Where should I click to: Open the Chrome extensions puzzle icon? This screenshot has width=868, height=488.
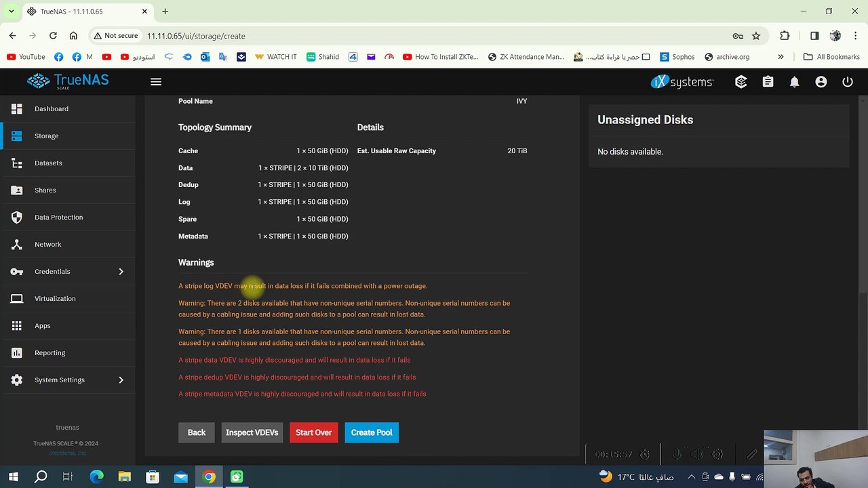tap(785, 36)
